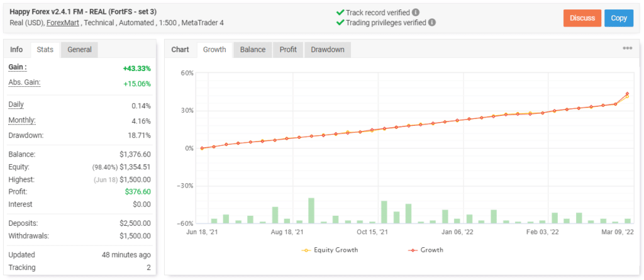Click the tallest green bar near Aug 18

(311, 210)
